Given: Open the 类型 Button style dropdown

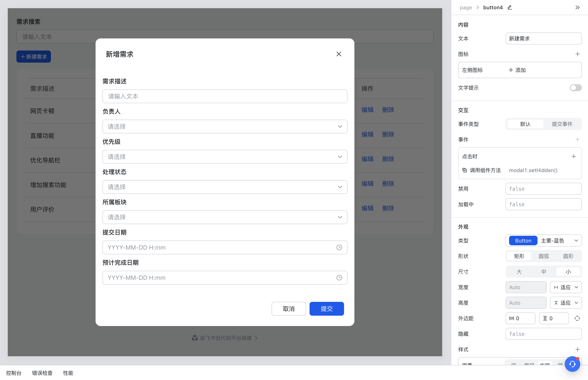Looking at the screenshot, I should [x=543, y=241].
